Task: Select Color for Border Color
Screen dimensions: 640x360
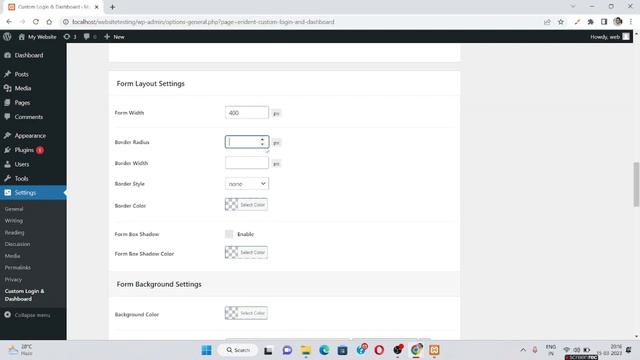Action: 246,204
